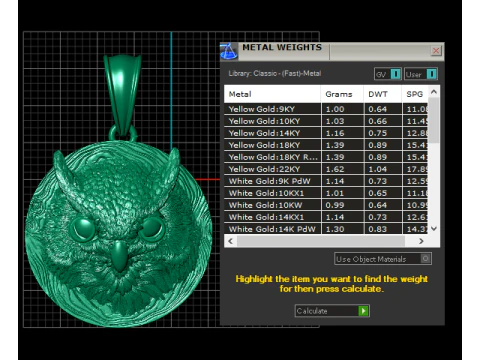Click the vertical scrollbar thumb
Image resolution: width=480 pixels, height=360 pixels.
(x=434, y=121)
